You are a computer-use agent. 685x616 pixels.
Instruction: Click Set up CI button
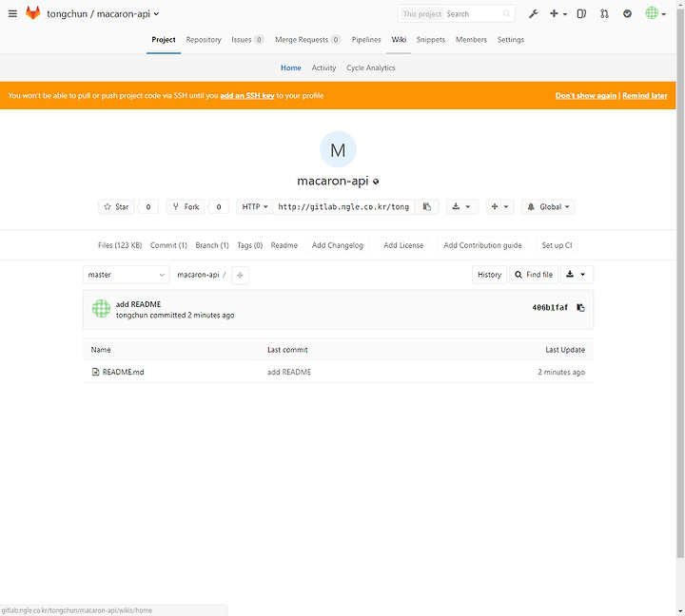coord(557,245)
